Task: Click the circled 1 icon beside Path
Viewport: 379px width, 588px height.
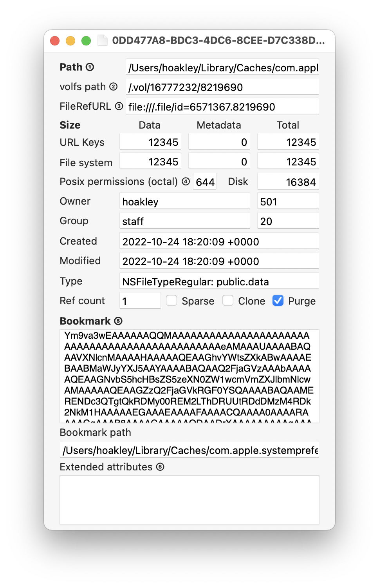Action: tap(90, 67)
